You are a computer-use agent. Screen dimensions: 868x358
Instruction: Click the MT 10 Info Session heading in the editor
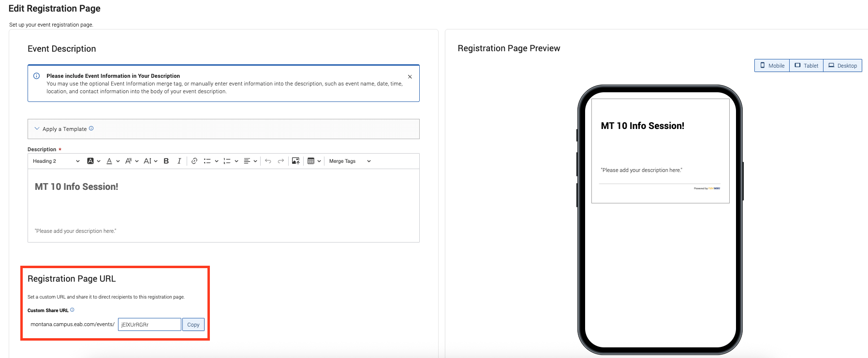tap(76, 186)
